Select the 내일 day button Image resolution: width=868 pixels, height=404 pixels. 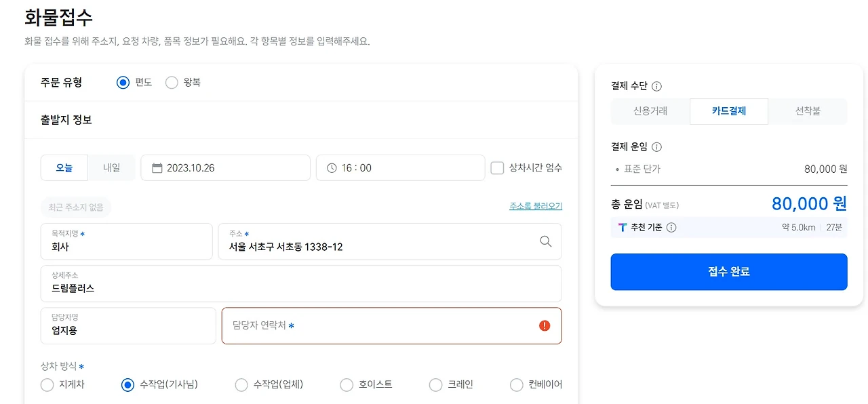[x=112, y=168]
